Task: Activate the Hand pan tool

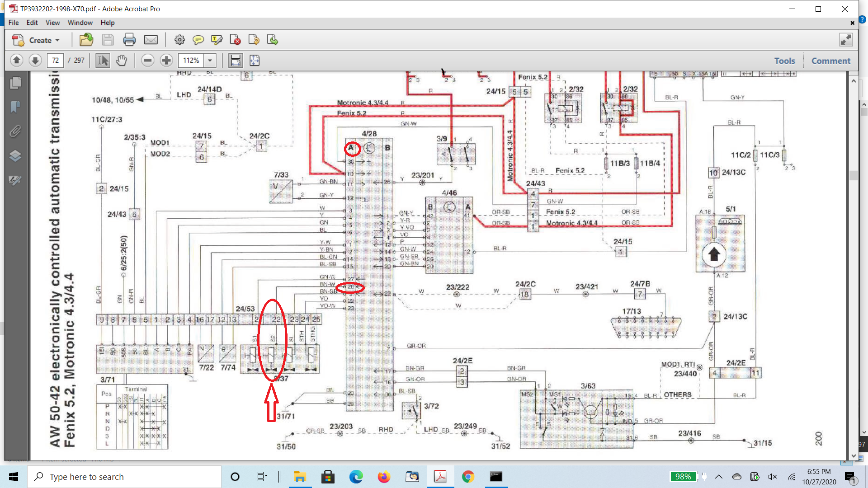Action: 121,60
